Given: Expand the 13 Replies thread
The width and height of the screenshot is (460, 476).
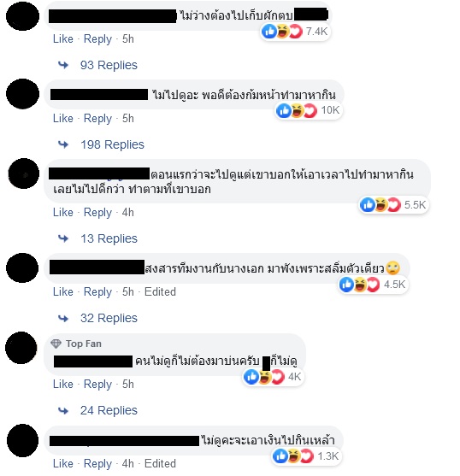Looking at the screenshot, I should click(109, 238).
